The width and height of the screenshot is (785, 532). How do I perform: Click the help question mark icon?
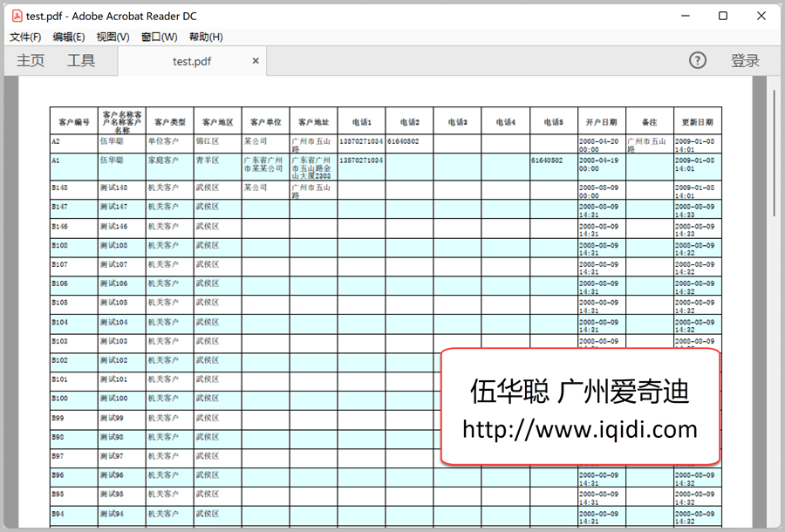click(697, 60)
